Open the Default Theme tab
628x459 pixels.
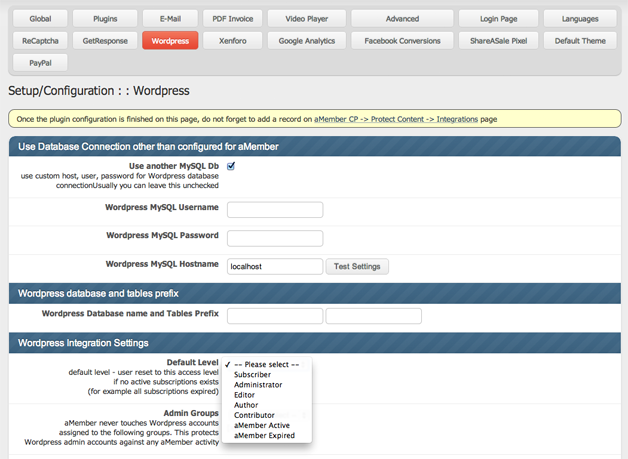(580, 41)
